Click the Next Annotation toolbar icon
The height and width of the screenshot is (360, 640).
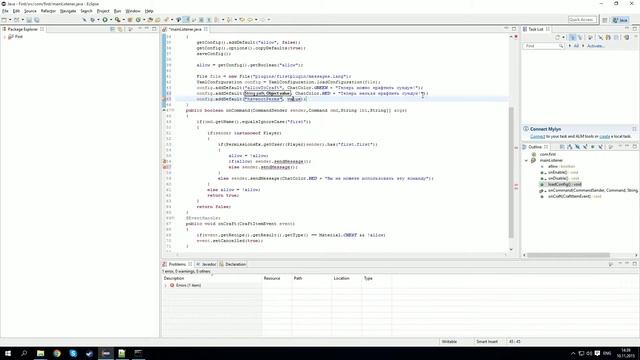(217, 20)
